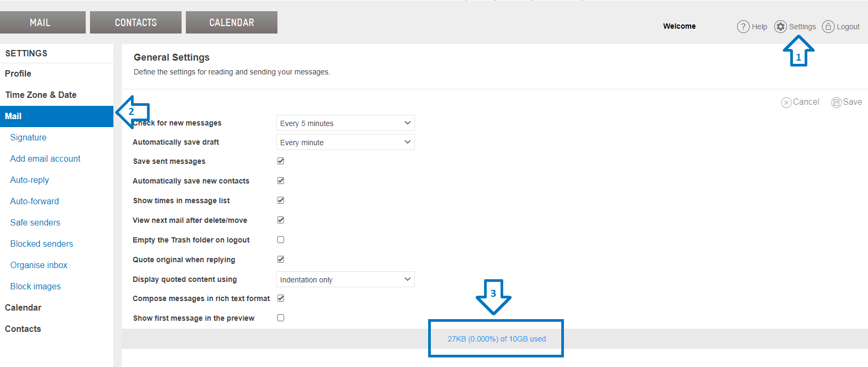Uncheck Save sent messages checkbox
868x367 pixels.
point(281,161)
